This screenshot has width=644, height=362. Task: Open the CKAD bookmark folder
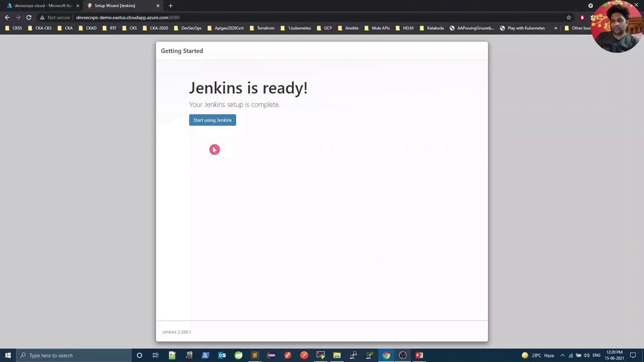88,28
